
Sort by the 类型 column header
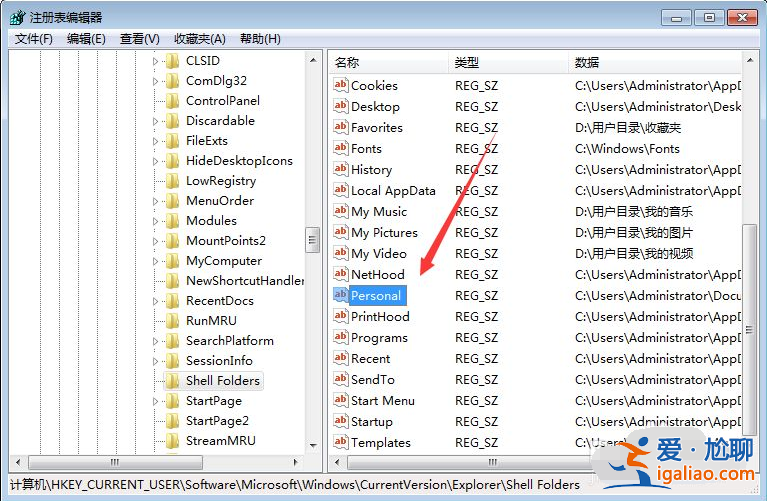tap(508, 63)
